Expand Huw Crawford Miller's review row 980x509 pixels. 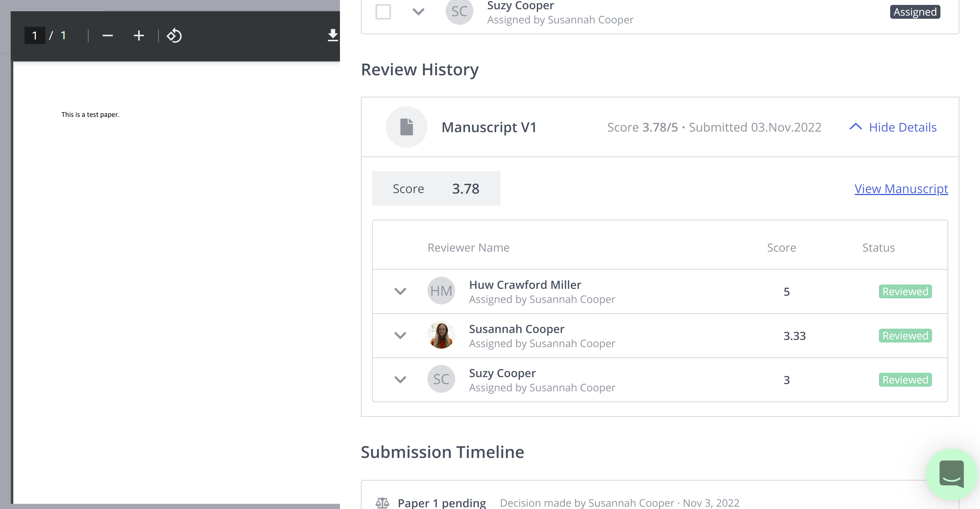pyautogui.click(x=400, y=291)
